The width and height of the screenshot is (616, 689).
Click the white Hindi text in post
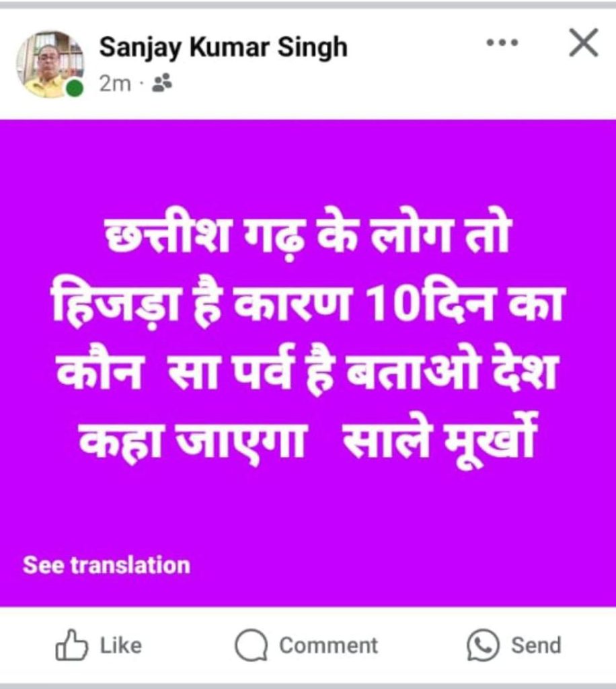(307, 340)
